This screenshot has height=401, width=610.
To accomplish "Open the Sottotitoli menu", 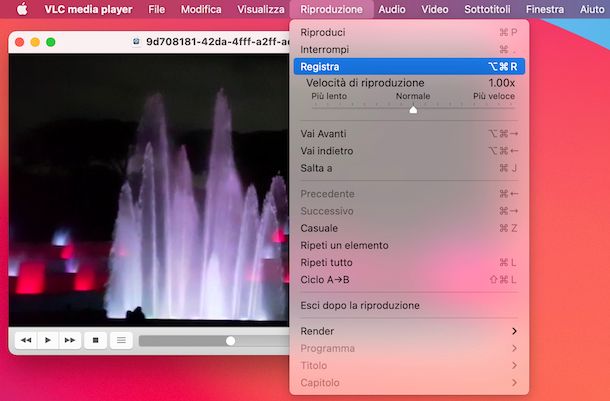I will 487,9.
